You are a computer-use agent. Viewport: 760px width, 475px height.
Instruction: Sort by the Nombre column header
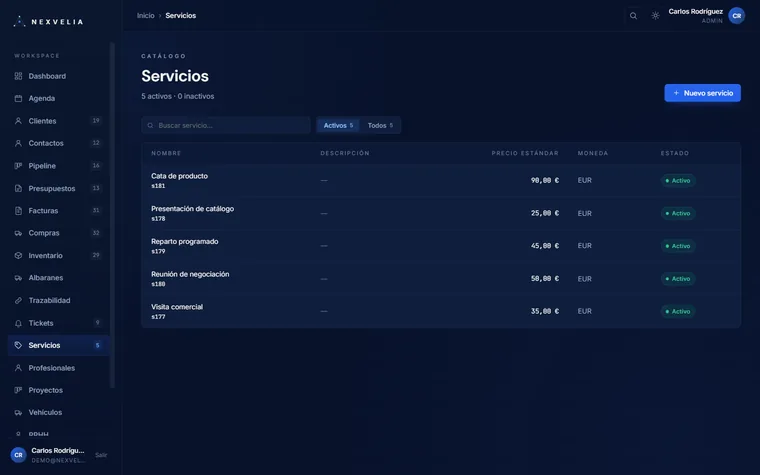166,153
